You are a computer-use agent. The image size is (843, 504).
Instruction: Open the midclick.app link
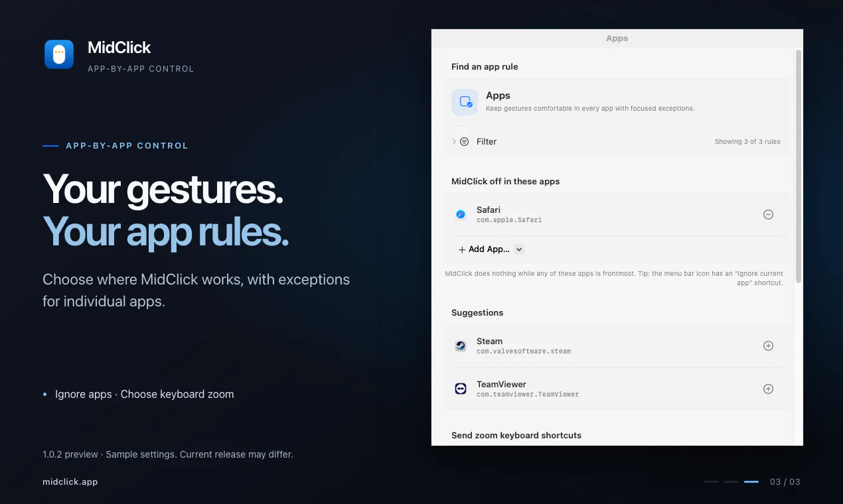coord(70,481)
